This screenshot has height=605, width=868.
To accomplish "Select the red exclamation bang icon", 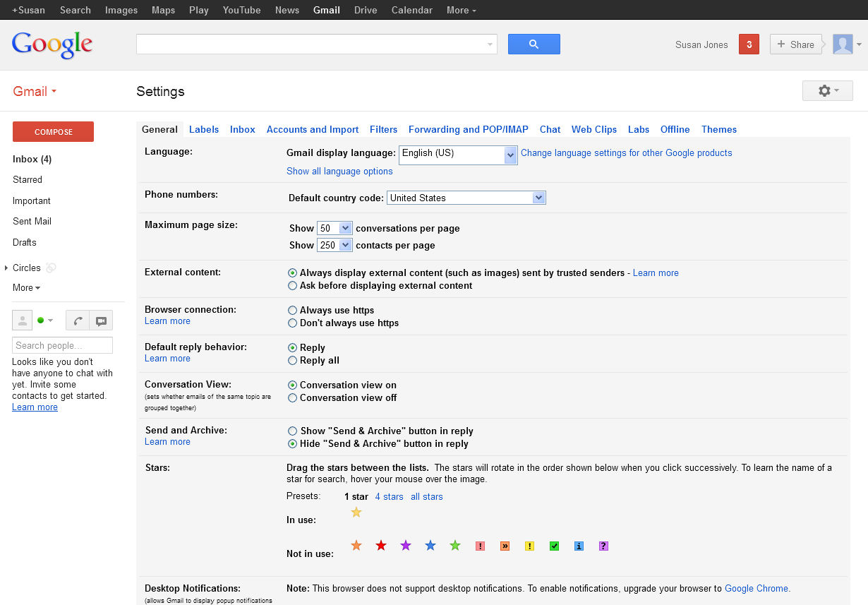I will click(480, 546).
